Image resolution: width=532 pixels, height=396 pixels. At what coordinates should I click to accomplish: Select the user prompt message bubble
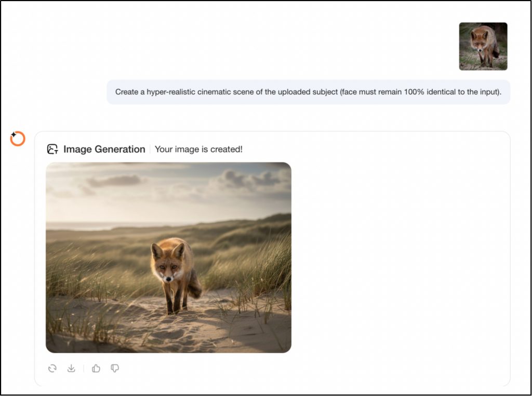(309, 92)
